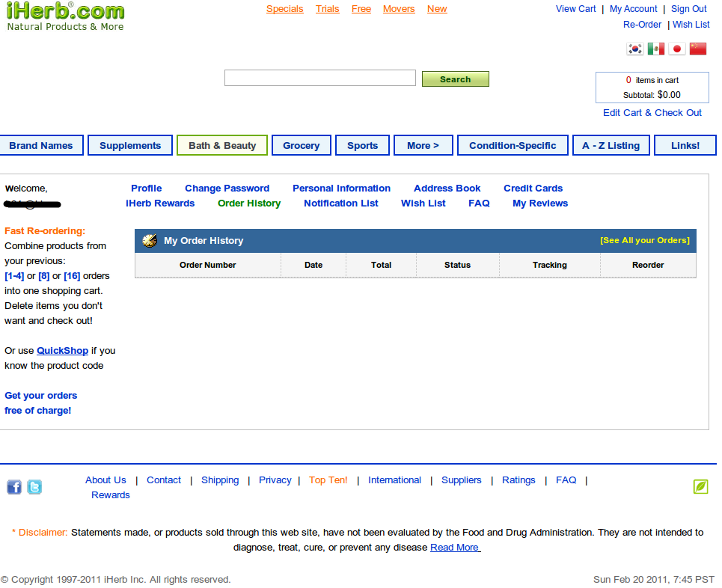Open FAQ in the footer
The height and width of the screenshot is (588, 722).
click(566, 480)
